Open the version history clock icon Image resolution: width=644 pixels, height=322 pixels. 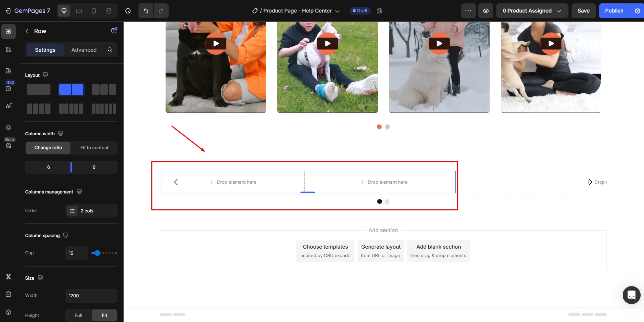point(128,11)
